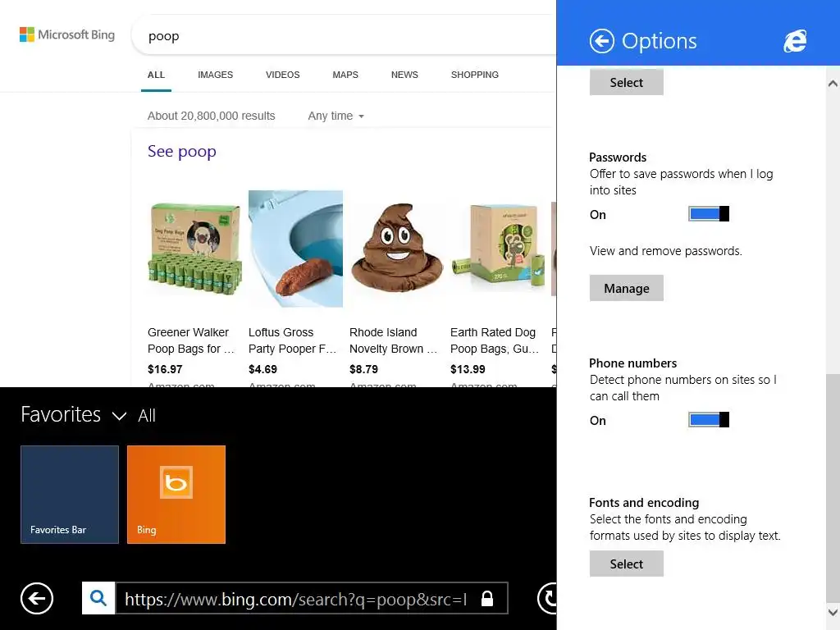Switch to the SHOPPING tab
Screen dimensions: 840x630
click(x=475, y=75)
